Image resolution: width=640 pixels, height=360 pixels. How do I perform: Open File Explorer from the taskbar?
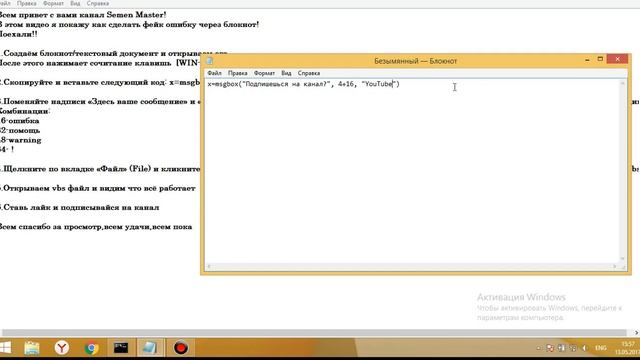31,348
